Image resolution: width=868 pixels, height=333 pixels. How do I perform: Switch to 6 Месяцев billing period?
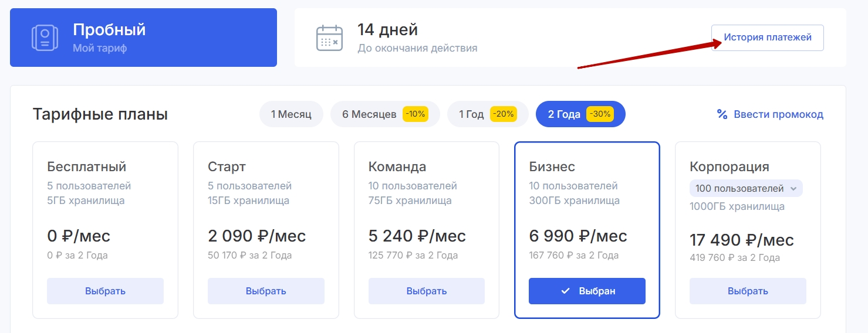click(x=370, y=114)
